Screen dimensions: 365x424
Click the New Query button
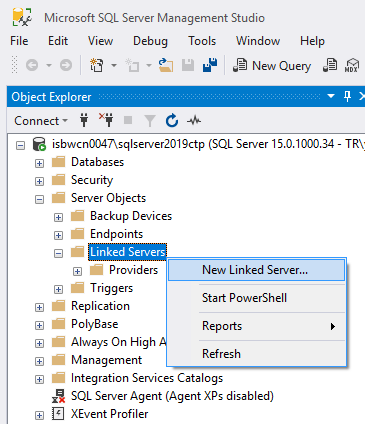[x=272, y=65]
